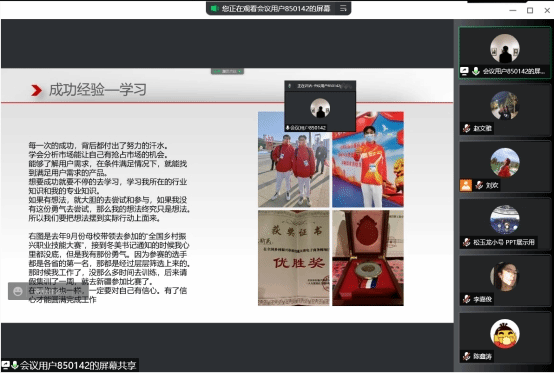Viewport: 554px width, 373px height.
Task: Click muted mic icon under the selfie-avatar participant
Action: (x=466, y=299)
